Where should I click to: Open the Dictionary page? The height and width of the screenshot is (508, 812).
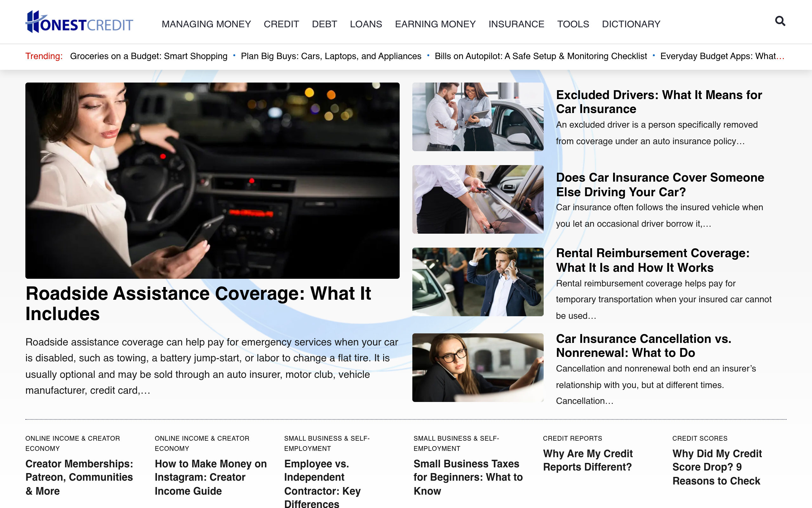[x=631, y=24]
